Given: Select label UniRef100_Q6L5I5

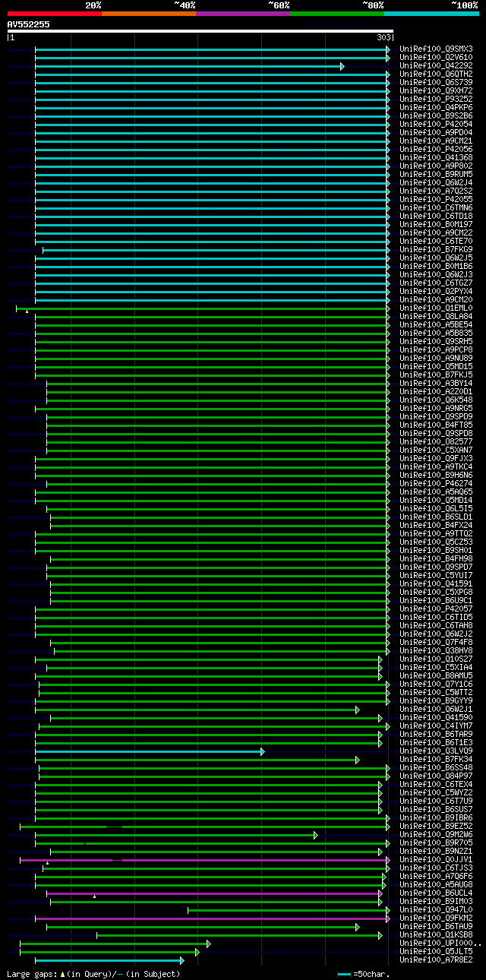Looking at the screenshot, I should tap(436, 509).
